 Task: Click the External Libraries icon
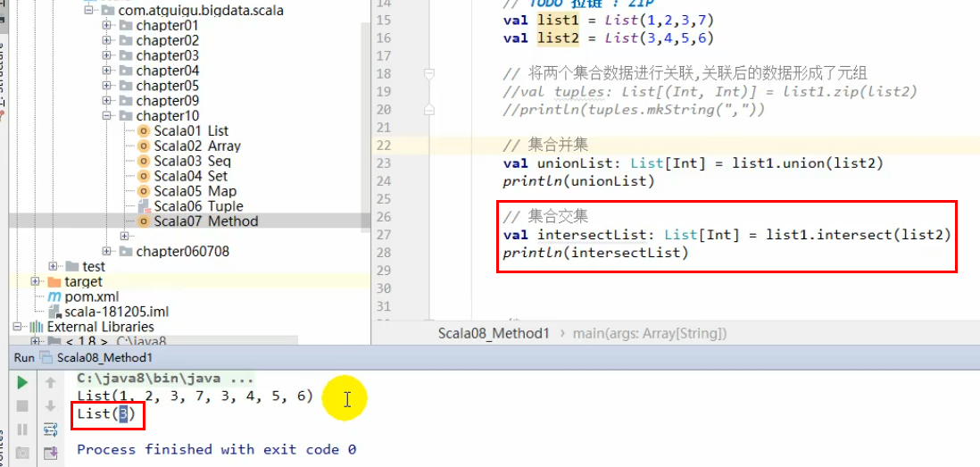pyautogui.click(x=37, y=326)
